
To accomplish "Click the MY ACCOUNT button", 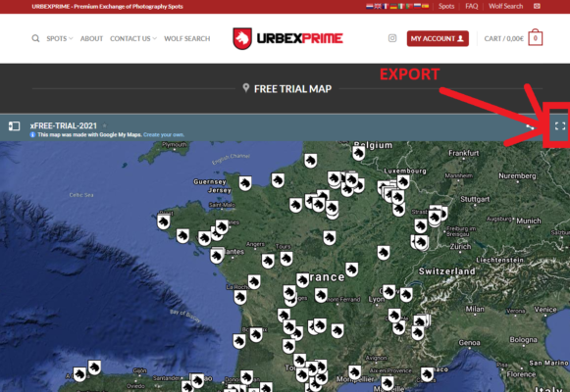I will [438, 38].
